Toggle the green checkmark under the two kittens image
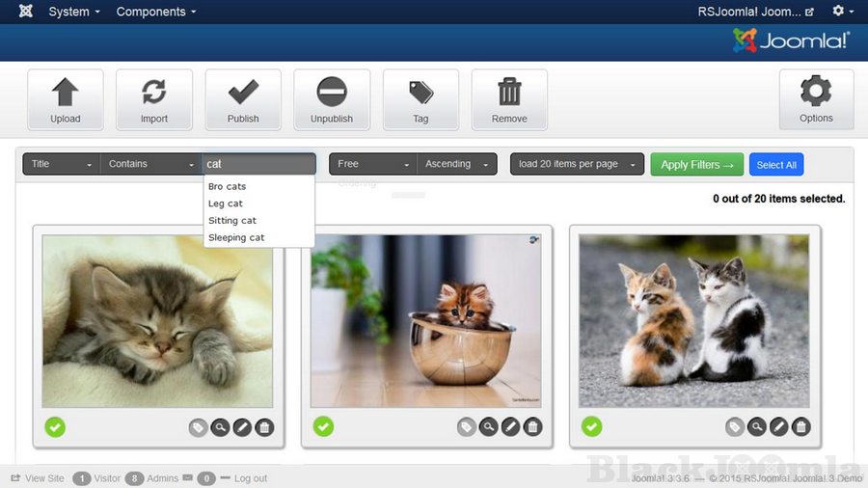This screenshot has height=488, width=868. click(x=591, y=426)
